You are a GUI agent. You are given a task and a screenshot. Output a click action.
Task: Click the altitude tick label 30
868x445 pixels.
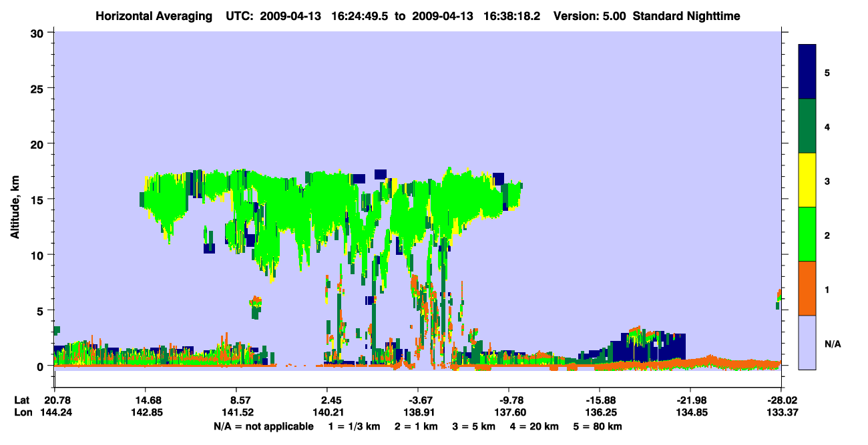[x=39, y=33]
